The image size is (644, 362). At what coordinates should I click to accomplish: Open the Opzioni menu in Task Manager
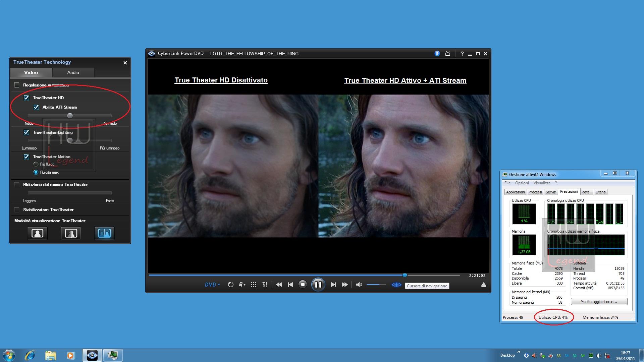click(x=522, y=183)
